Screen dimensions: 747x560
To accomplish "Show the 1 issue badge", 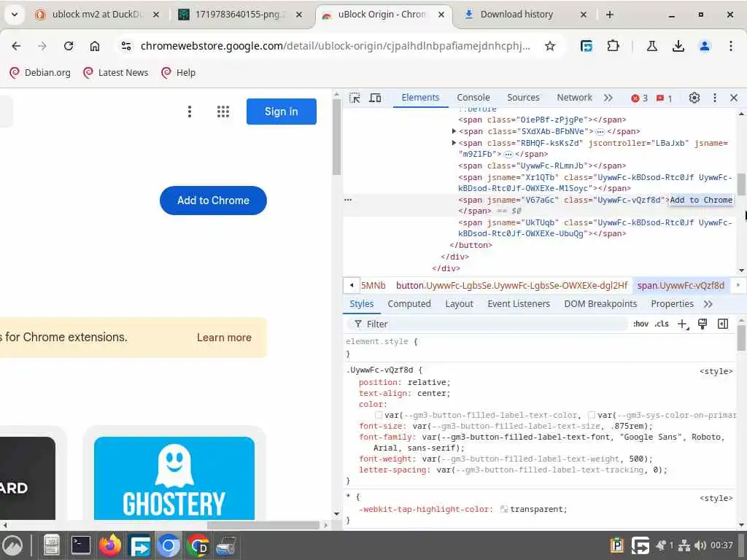I will point(664,98).
